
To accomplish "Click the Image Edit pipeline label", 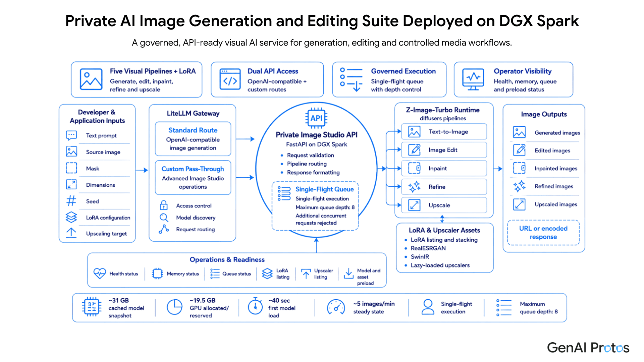I will tap(443, 150).
